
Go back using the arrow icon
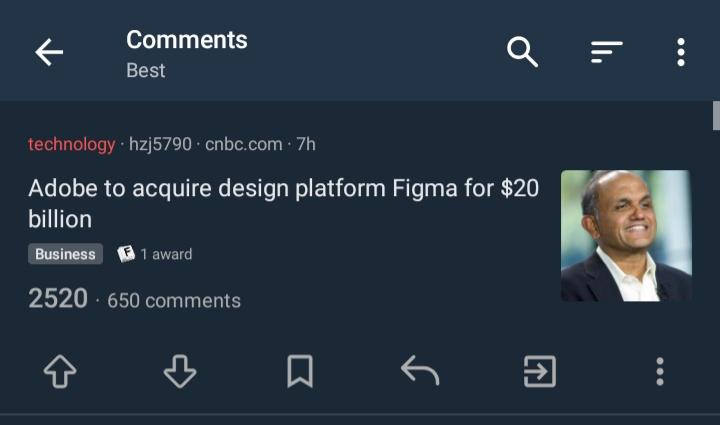(x=49, y=53)
